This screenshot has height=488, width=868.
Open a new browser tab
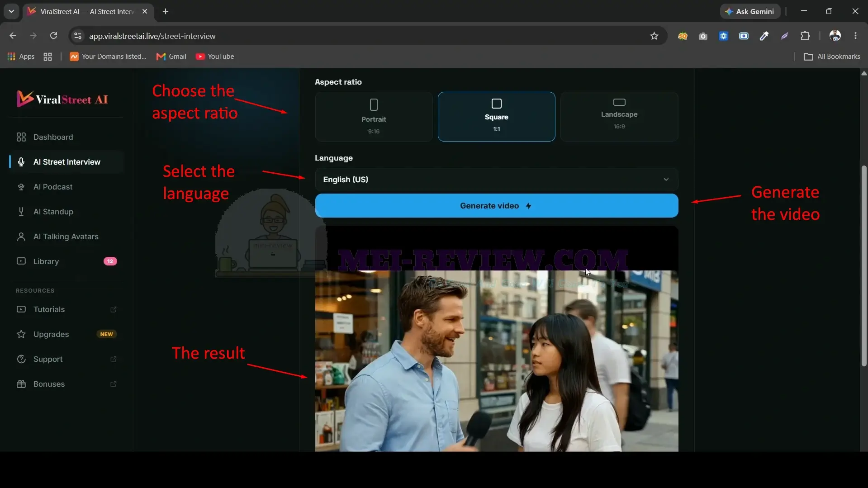[166, 11]
